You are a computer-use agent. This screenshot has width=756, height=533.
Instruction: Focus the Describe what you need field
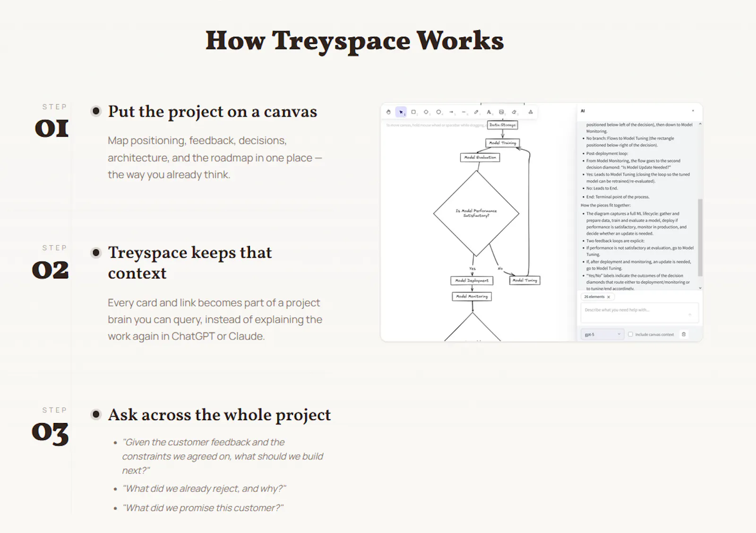click(x=639, y=313)
